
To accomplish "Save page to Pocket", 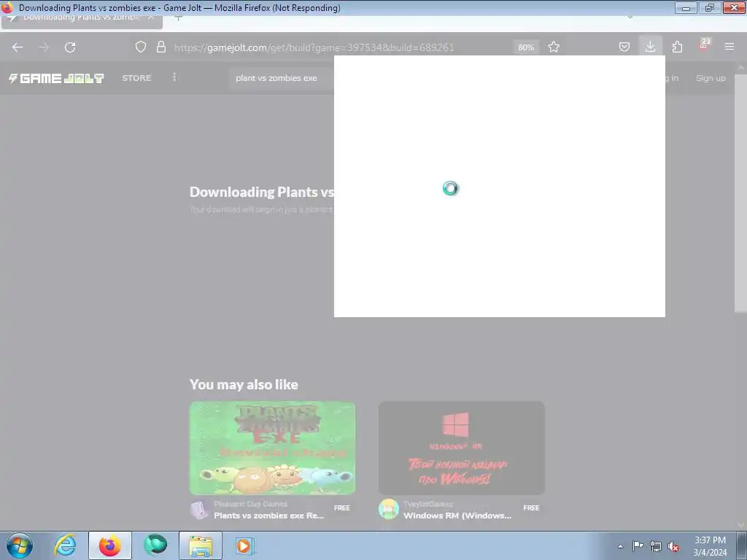I will [624, 47].
